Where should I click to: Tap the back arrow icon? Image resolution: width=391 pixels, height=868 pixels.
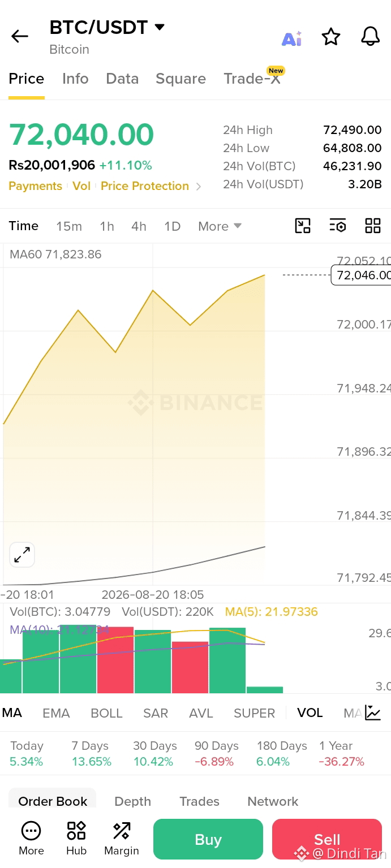[x=19, y=37]
